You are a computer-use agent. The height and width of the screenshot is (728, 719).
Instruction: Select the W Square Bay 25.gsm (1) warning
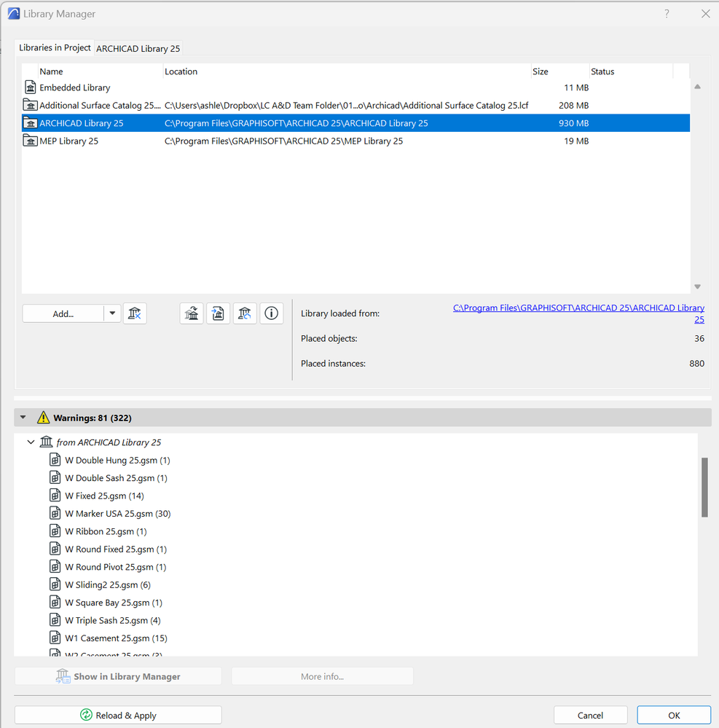[114, 602]
